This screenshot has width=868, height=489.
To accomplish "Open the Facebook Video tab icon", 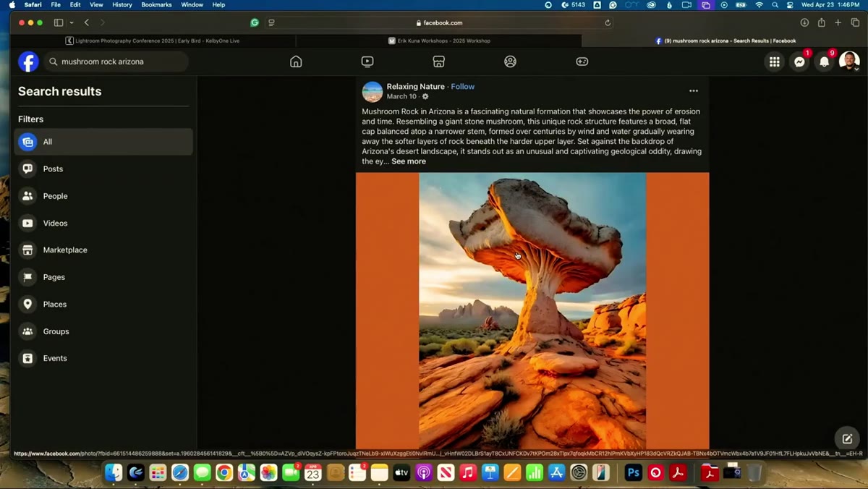I will click(x=367, y=61).
